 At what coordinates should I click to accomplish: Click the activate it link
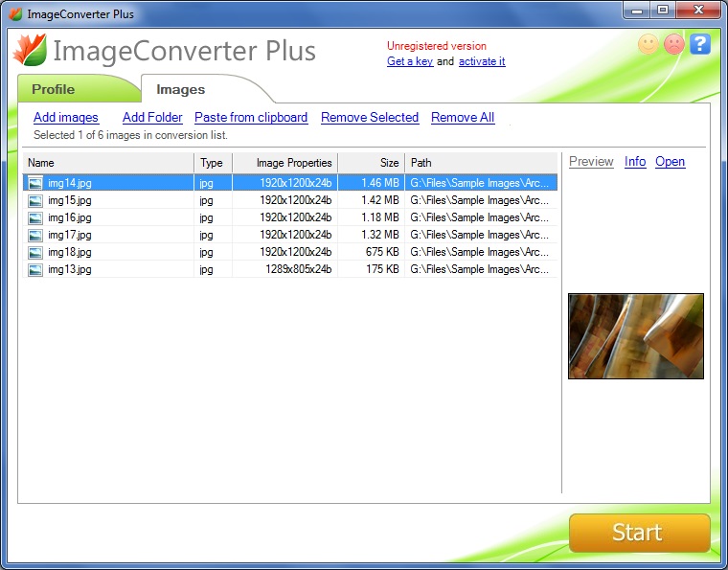pos(482,61)
